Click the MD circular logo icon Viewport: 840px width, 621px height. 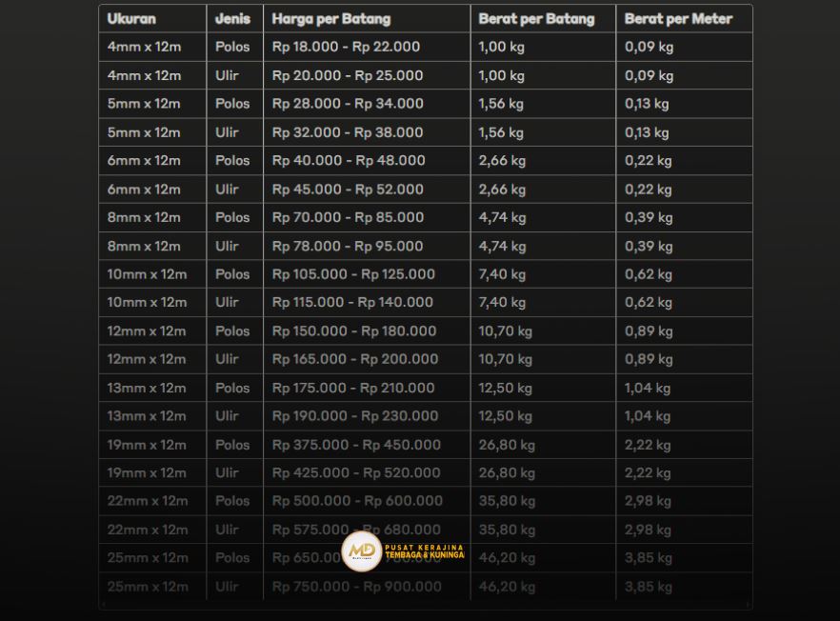(362, 551)
